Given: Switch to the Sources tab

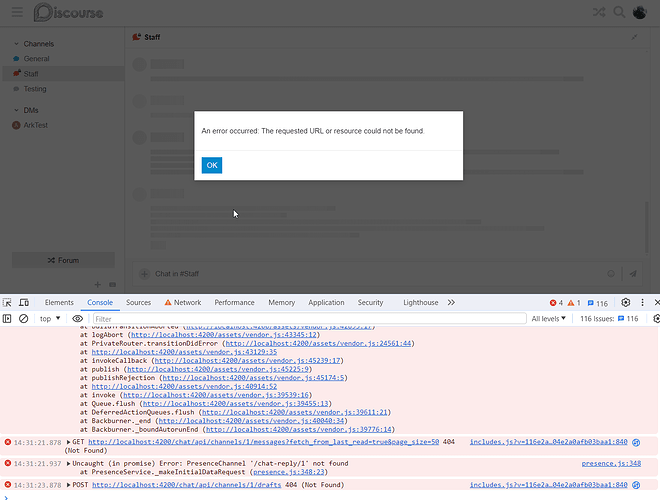Looking at the screenshot, I should pos(138,303).
